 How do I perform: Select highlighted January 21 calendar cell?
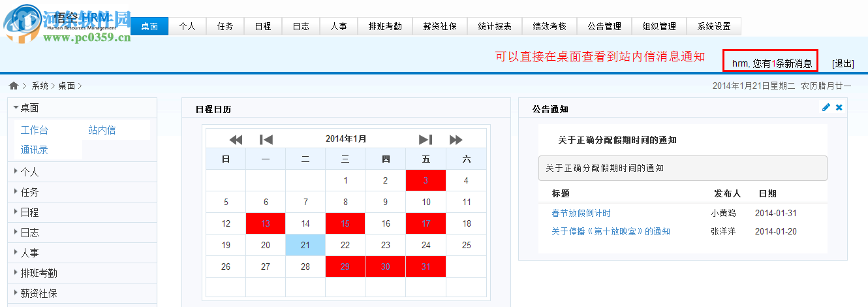(305, 245)
